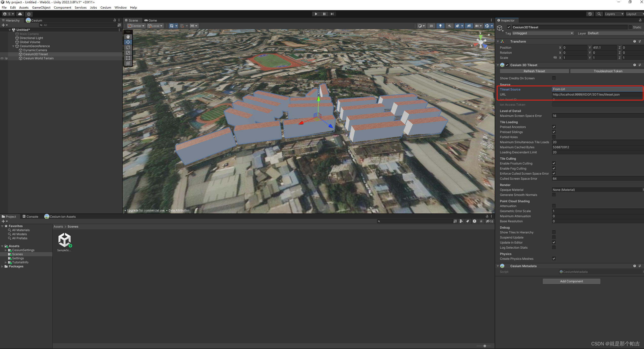Viewport: 644px width, 349px height.
Task: Collapse the Transform component foldout
Action: coord(498,41)
